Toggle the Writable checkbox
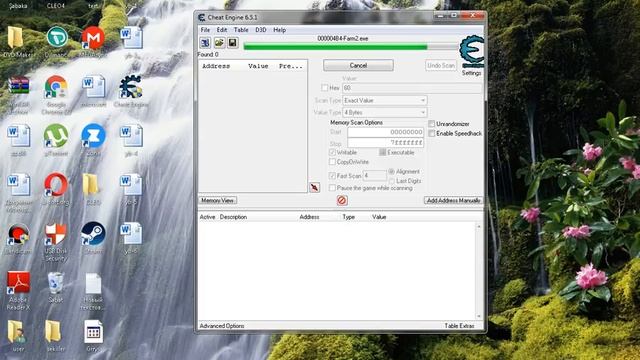Viewport: 640px width, 360px height. point(332,152)
